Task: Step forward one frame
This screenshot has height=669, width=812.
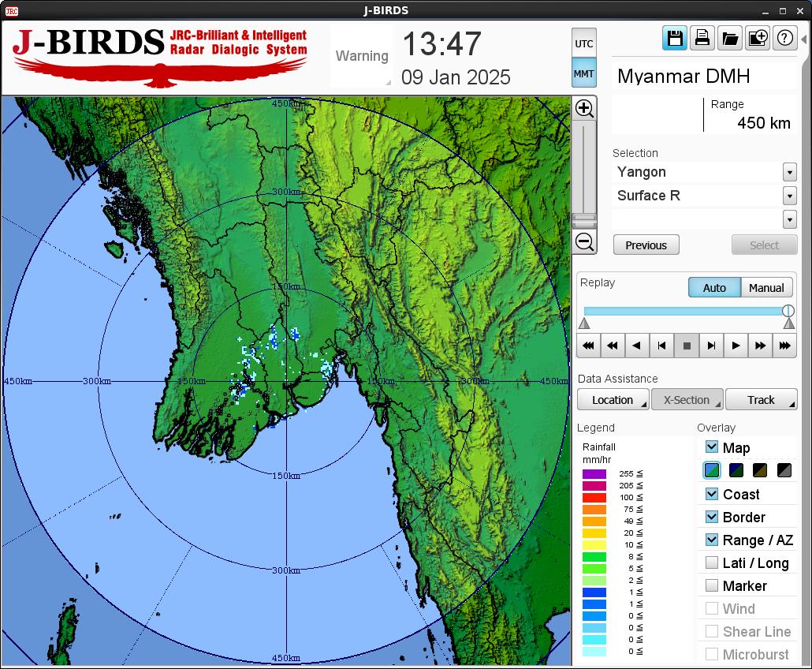Action: tap(711, 346)
